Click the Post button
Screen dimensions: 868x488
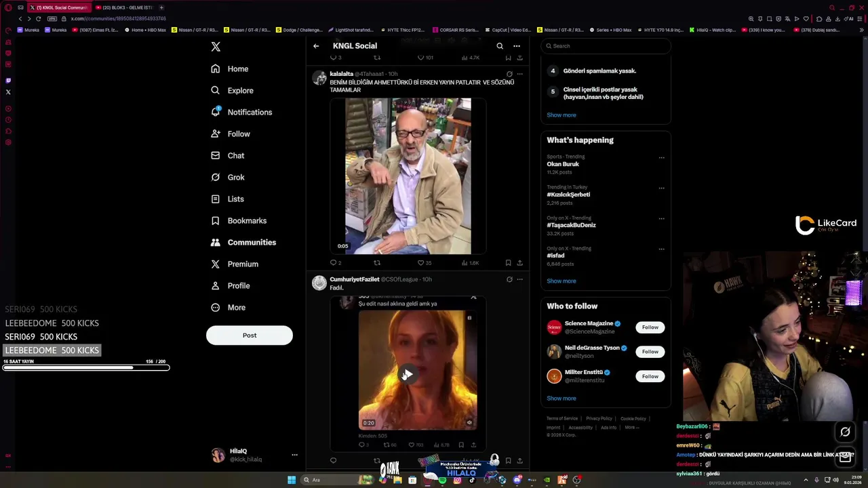[x=250, y=335]
